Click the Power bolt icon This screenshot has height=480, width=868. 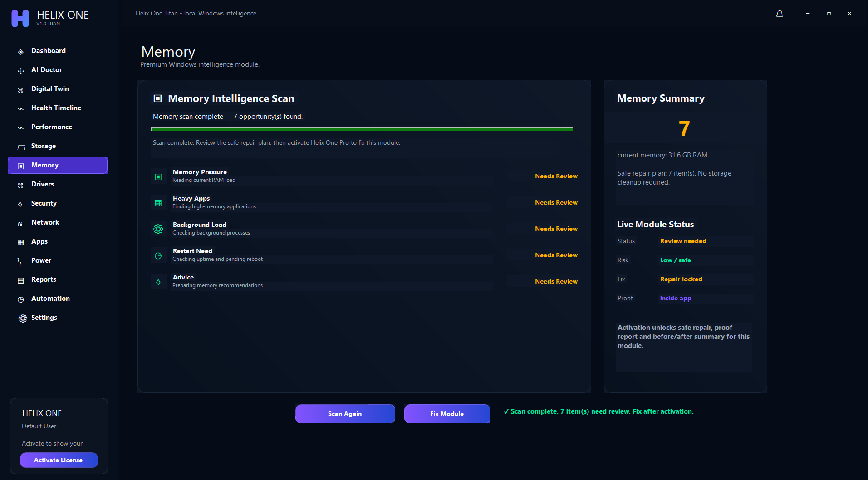(20, 262)
